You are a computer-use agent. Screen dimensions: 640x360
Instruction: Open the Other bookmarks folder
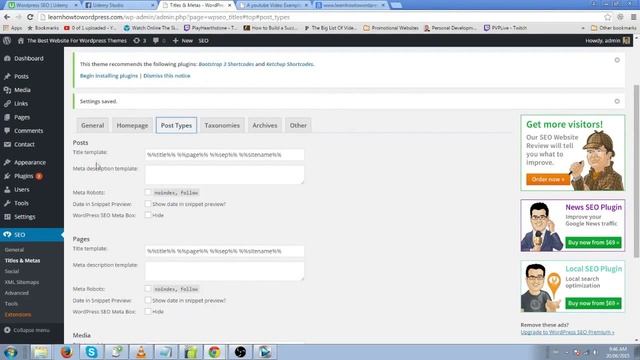(614, 28)
